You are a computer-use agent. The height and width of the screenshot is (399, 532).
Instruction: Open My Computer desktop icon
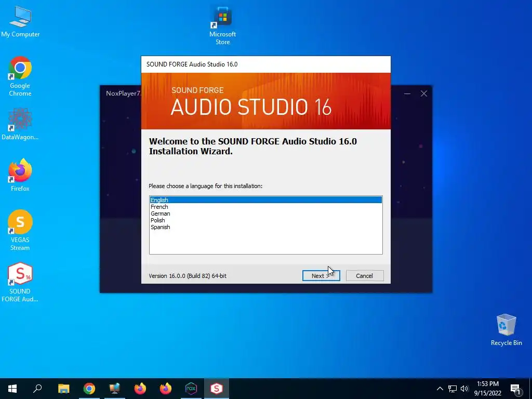[20, 22]
